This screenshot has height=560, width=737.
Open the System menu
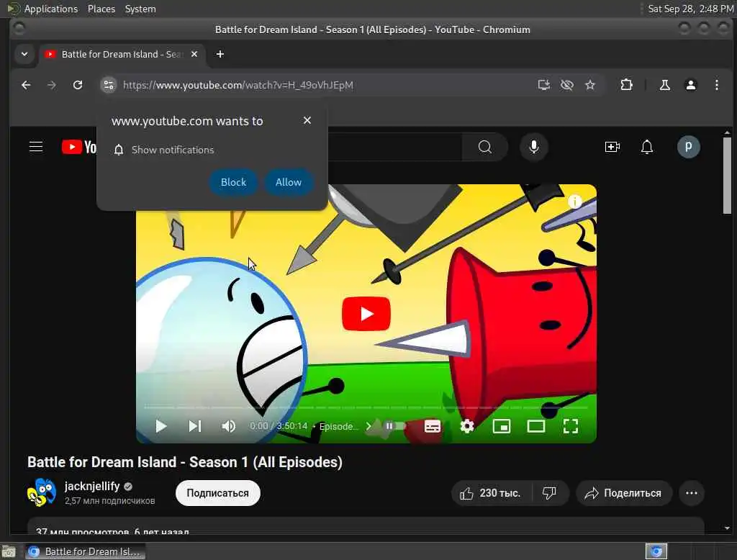click(140, 9)
